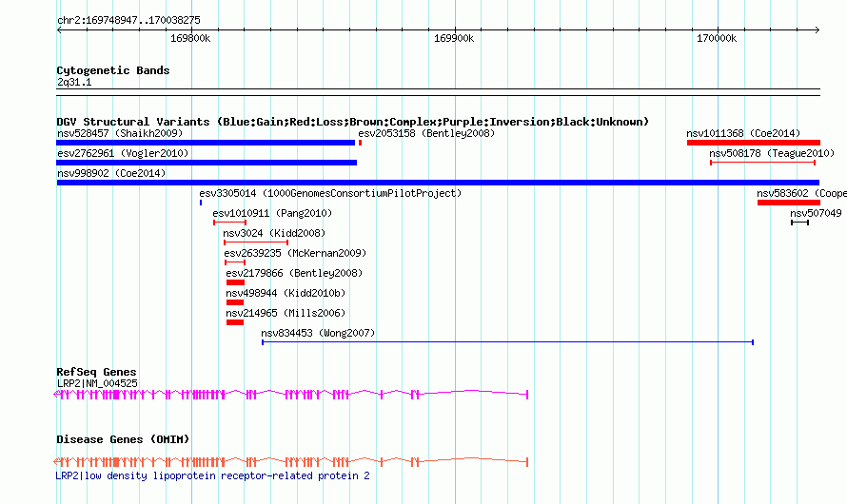Click the esv1010911 (Pang2010) label

click(x=272, y=213)
